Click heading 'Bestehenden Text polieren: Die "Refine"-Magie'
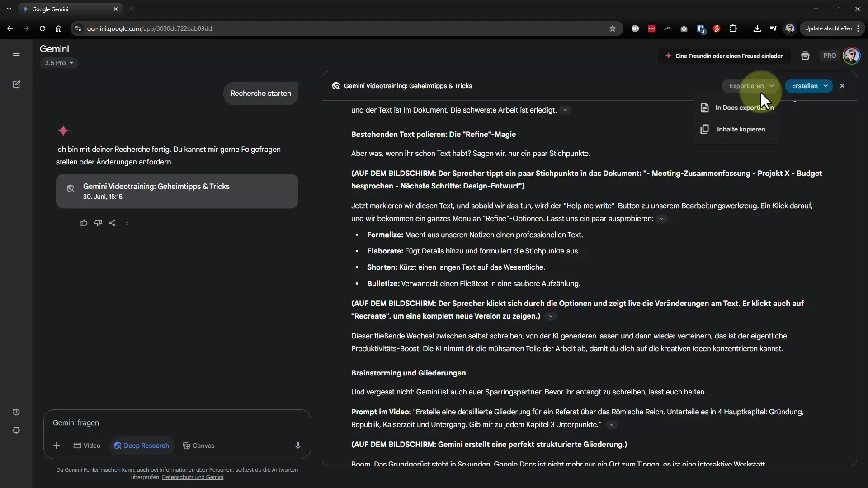868x488 pixels. click(434, 134)
